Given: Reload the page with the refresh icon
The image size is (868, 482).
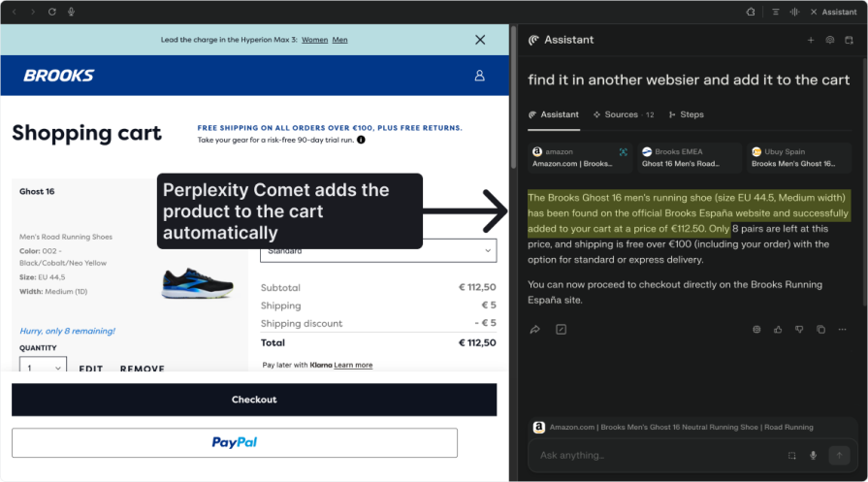Looking at the screenshot, I should [x=51, y=12].
